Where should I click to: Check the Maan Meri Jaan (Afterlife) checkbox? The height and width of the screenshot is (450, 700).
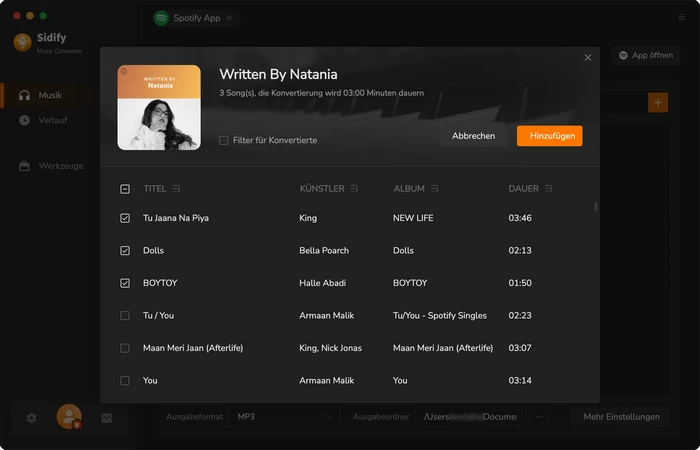click(125, 348)
